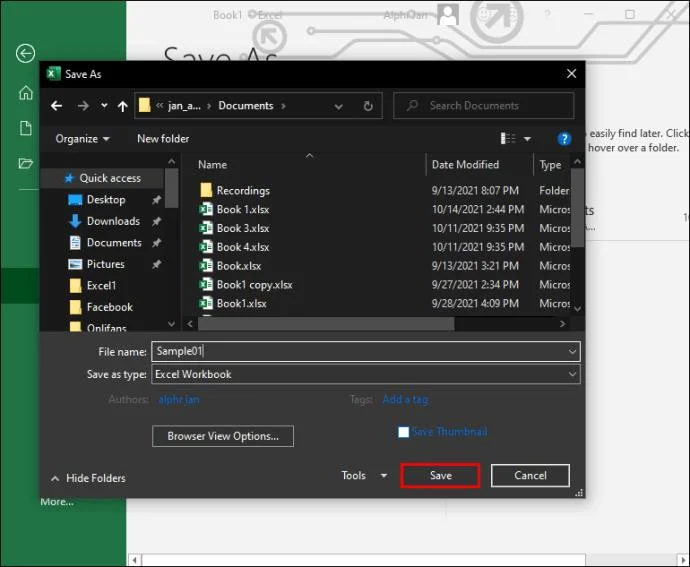Select the Book 1.xlsx file
The height and width of the screenshot is (567, 690).
coord(235,210)
